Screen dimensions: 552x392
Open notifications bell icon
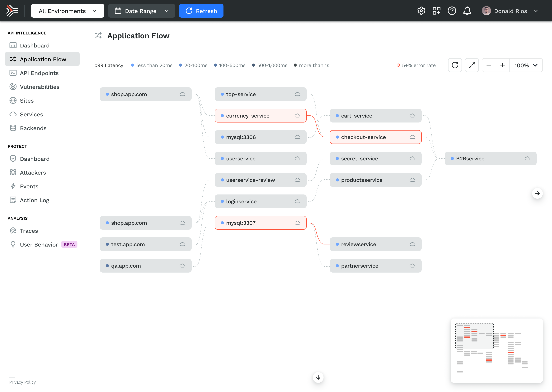click(x=467, y=11)
